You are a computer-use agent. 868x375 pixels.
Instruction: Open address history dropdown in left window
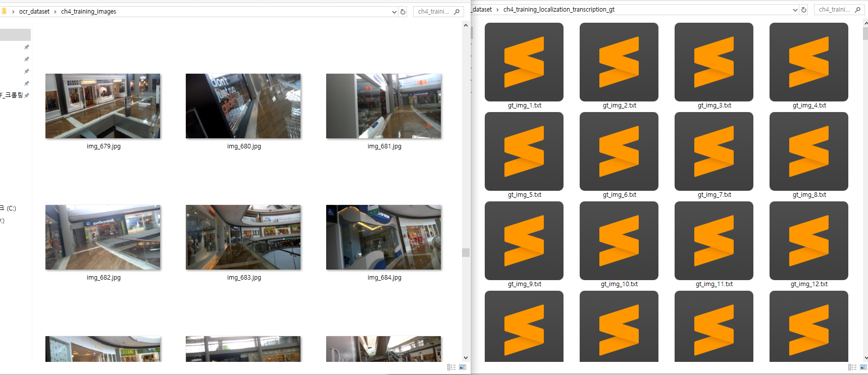[394, 12]
